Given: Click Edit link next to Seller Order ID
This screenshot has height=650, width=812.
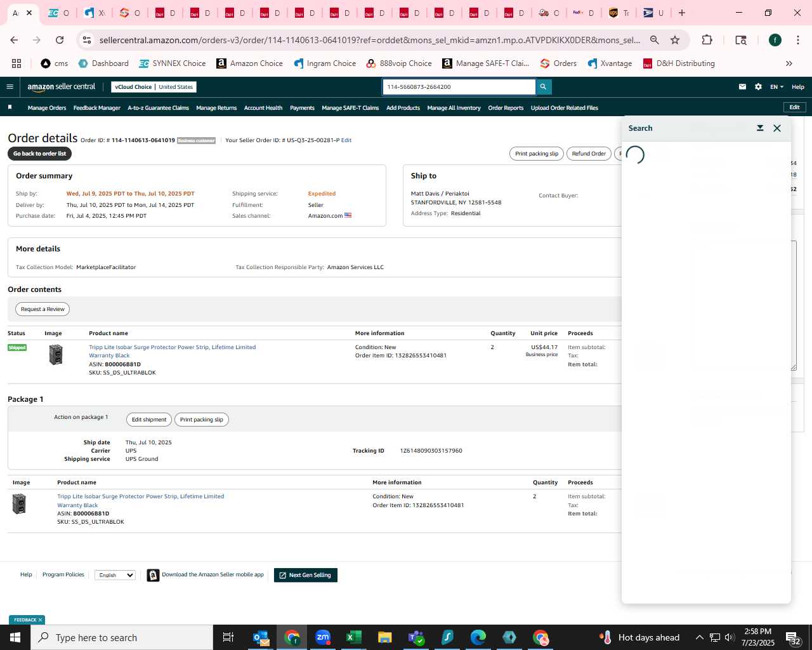Looking at the screenshot, I should tap(346, 140).
